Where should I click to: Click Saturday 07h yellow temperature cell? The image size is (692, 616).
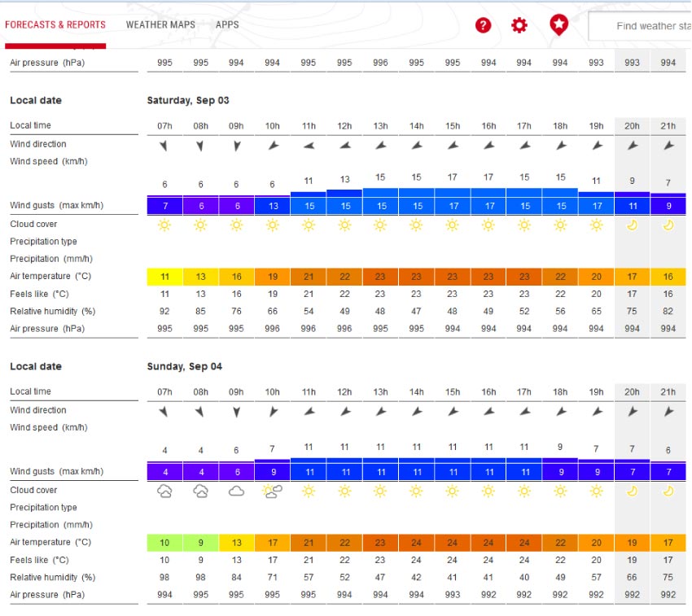[164, 277]
